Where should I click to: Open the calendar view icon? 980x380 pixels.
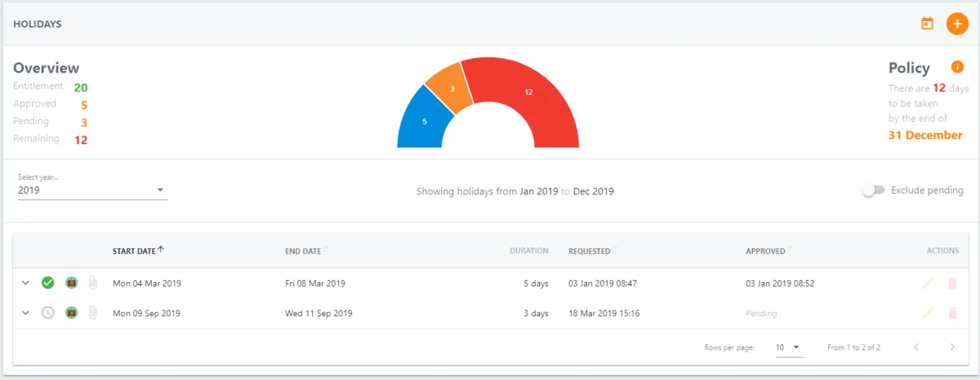(927, 24)
